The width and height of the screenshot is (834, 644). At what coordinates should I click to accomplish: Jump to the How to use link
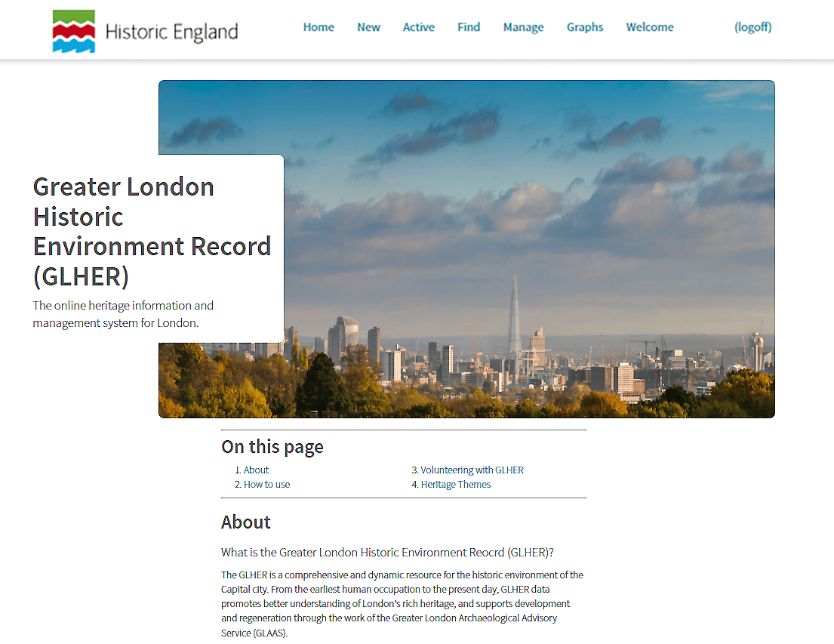pos(266,485)
